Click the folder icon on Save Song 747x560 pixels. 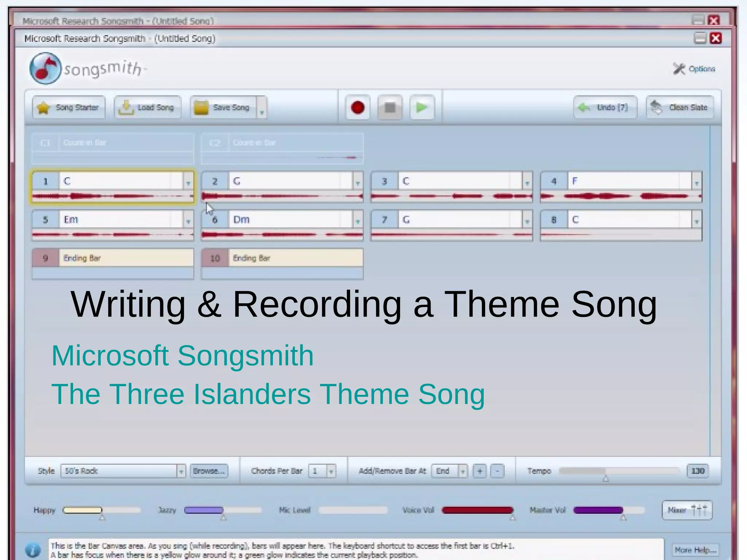point(201,108)
